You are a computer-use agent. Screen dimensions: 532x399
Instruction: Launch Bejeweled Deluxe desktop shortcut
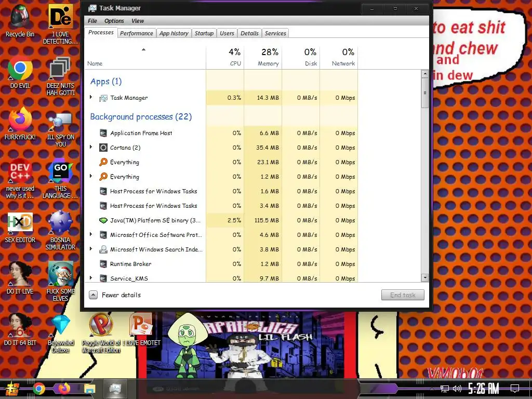[60, 334]
